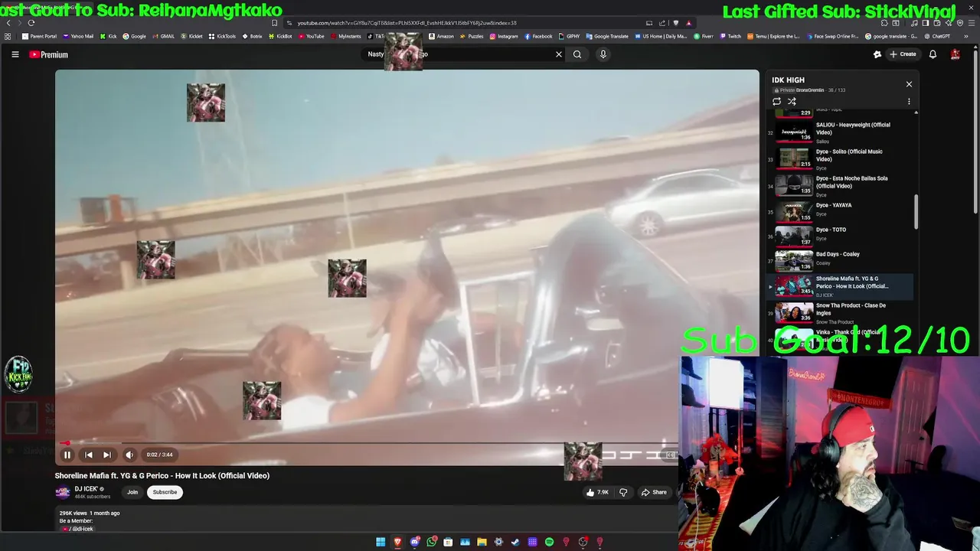This screenshot has height=551, width=980.
Task: Toggle closed captions in the player
Action: [x=671, y=455]
